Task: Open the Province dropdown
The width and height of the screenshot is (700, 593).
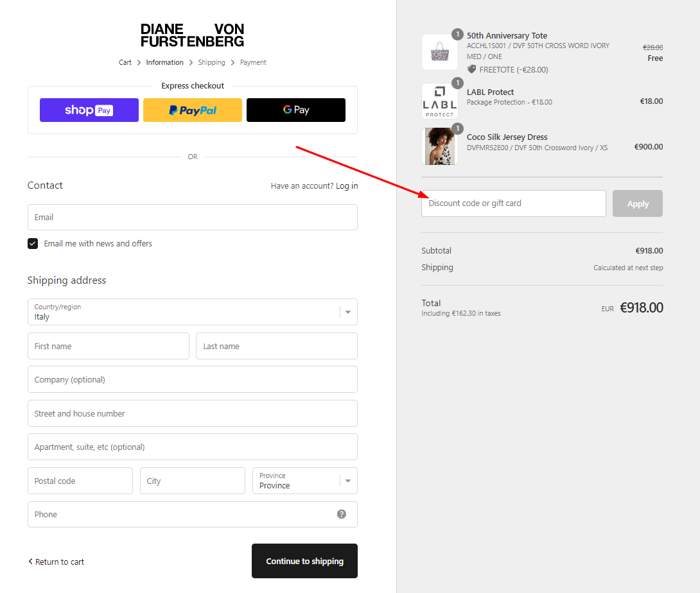Action: 305,481
